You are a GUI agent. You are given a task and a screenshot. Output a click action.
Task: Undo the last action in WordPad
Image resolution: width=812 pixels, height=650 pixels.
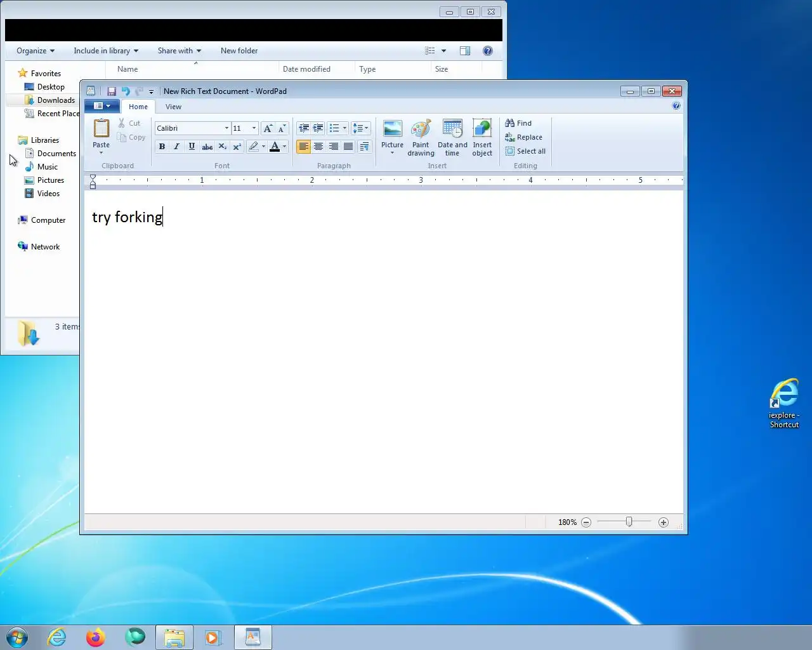125,91
